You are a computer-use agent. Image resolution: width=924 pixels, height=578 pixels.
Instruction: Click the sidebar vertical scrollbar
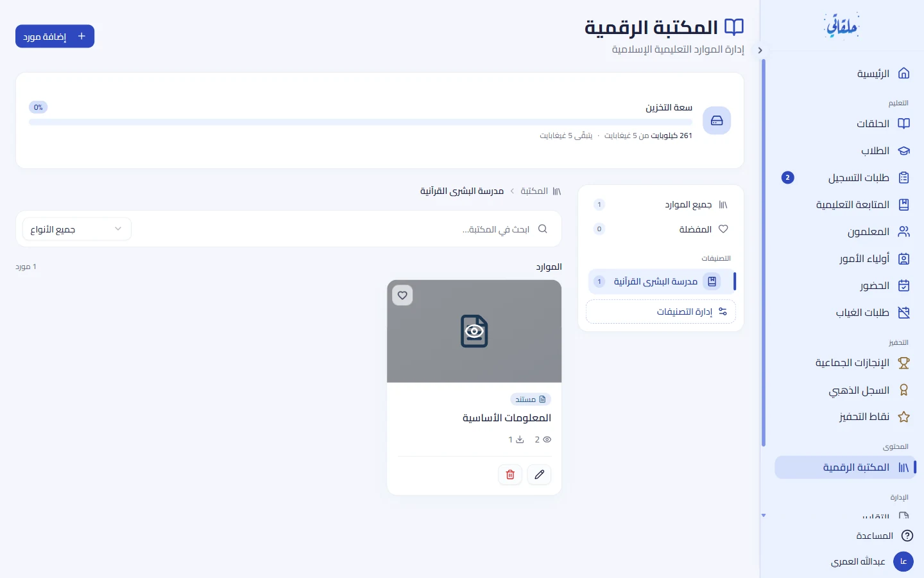(x=764, y=253)
